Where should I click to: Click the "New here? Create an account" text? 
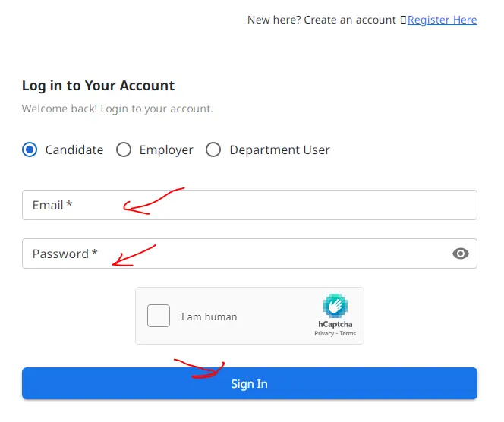tap(322, 20)
